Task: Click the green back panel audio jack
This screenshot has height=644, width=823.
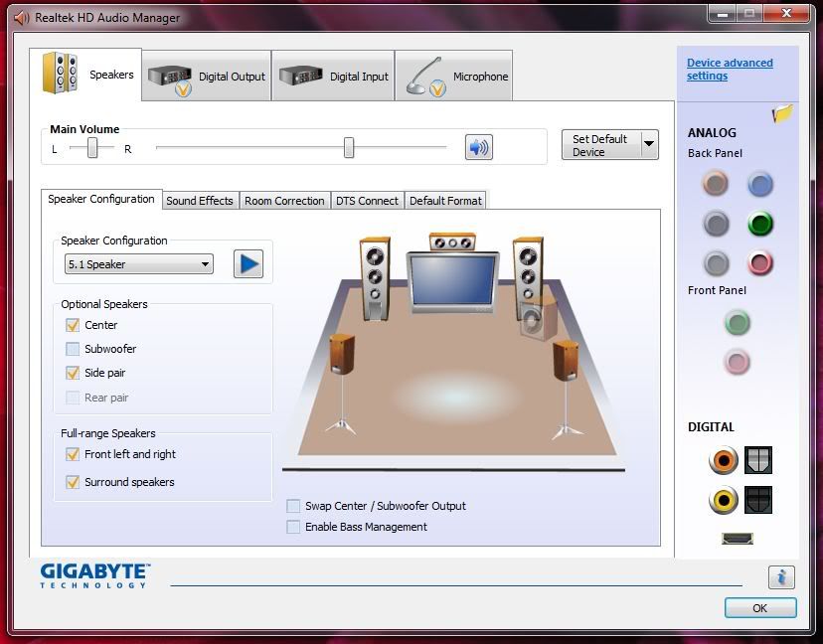Action: 760,224
